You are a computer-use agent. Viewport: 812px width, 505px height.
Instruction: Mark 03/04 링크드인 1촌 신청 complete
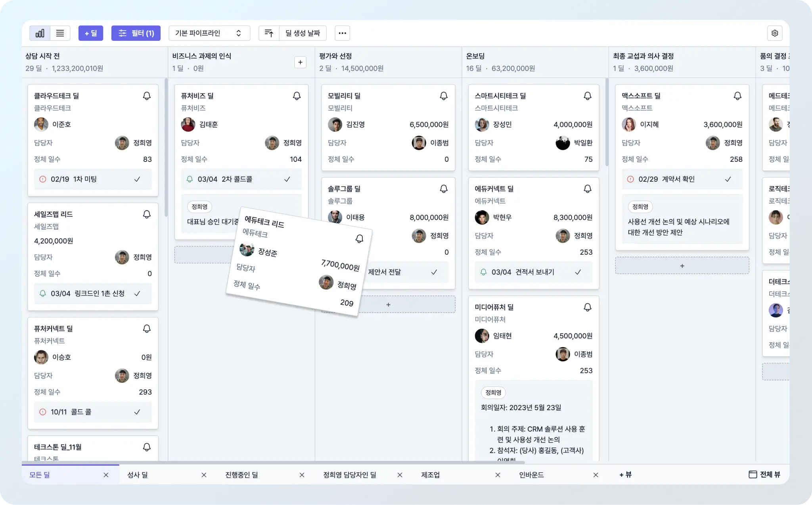pyautogui.click(x=137, y=294)
